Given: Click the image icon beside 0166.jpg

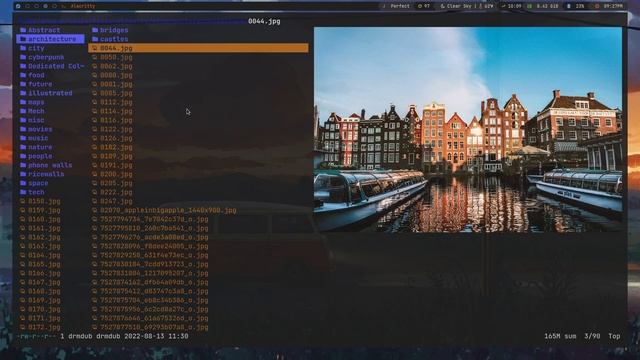Looking at the screenshot, I should click(23, 273).
